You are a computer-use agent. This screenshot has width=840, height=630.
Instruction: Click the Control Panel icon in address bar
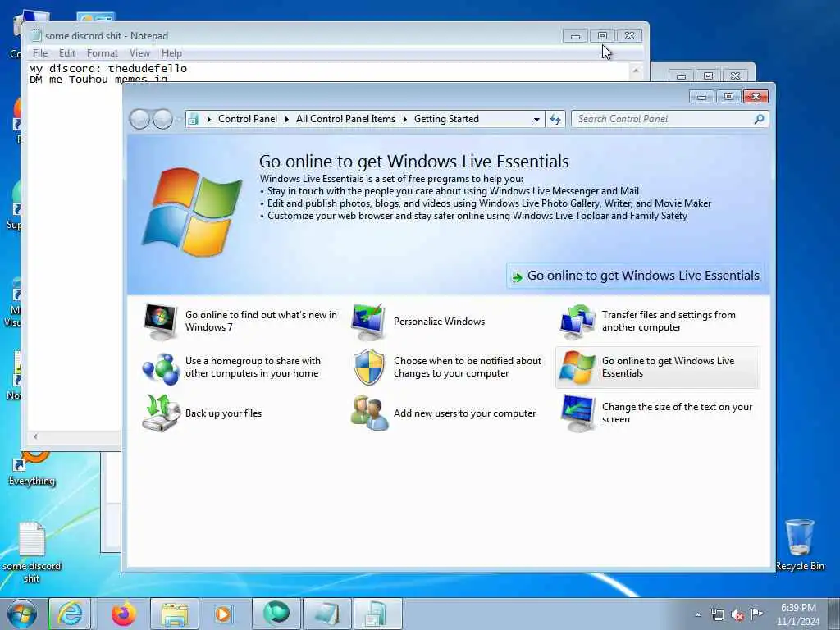click(194, 119)
